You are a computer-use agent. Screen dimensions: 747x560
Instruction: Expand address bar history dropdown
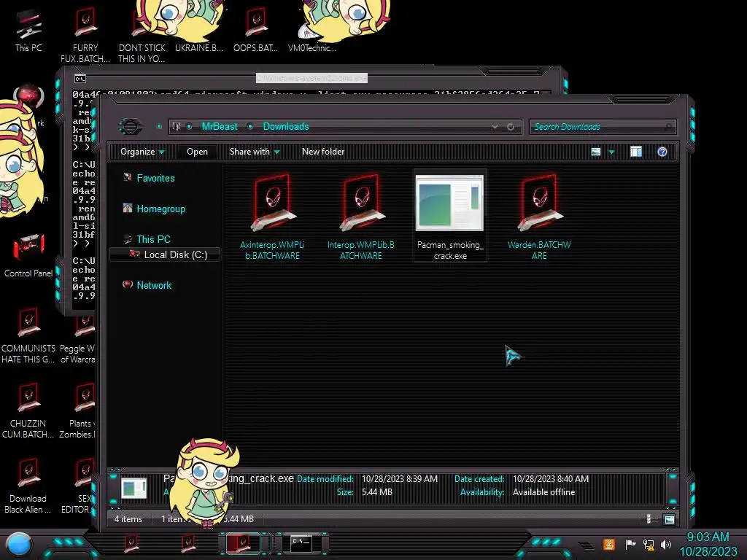pyautogui.click(x=495, y=127)
